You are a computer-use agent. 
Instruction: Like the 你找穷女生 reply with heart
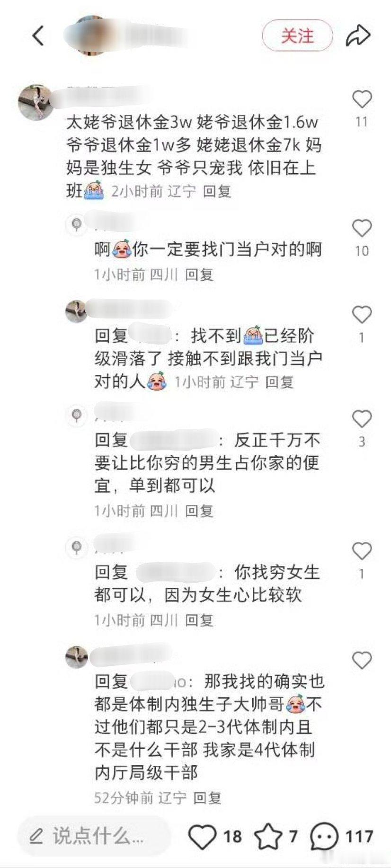click(362, 551)
